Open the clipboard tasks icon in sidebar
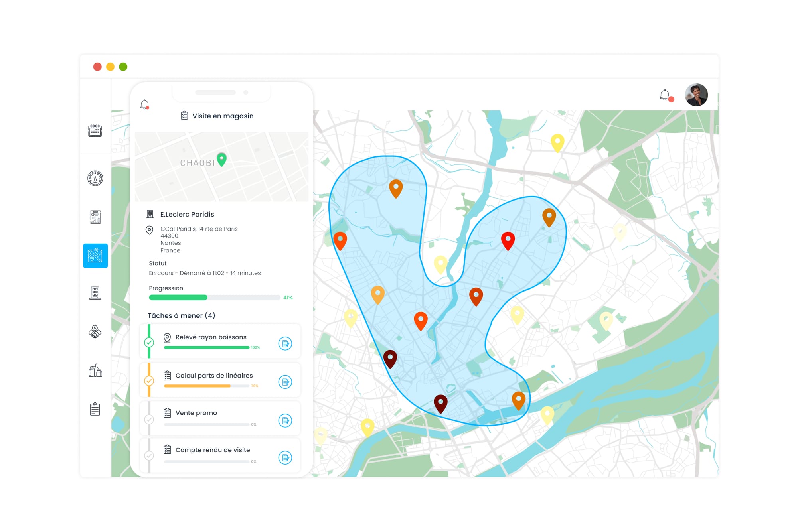The width and height of the screenshot is (798, 532). pos(95,409)
